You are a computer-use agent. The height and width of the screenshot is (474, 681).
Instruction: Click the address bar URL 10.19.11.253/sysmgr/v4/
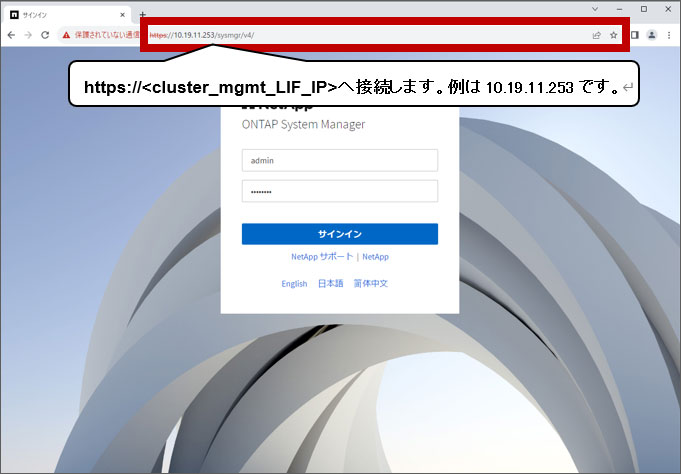pyautogui.click(x=202, y=35)
